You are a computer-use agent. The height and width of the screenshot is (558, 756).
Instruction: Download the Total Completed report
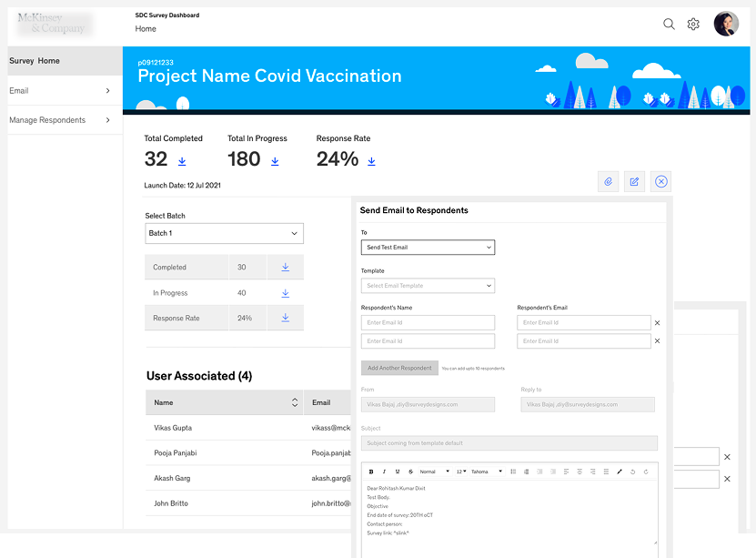pyautogui.click(x=181, y=161)
